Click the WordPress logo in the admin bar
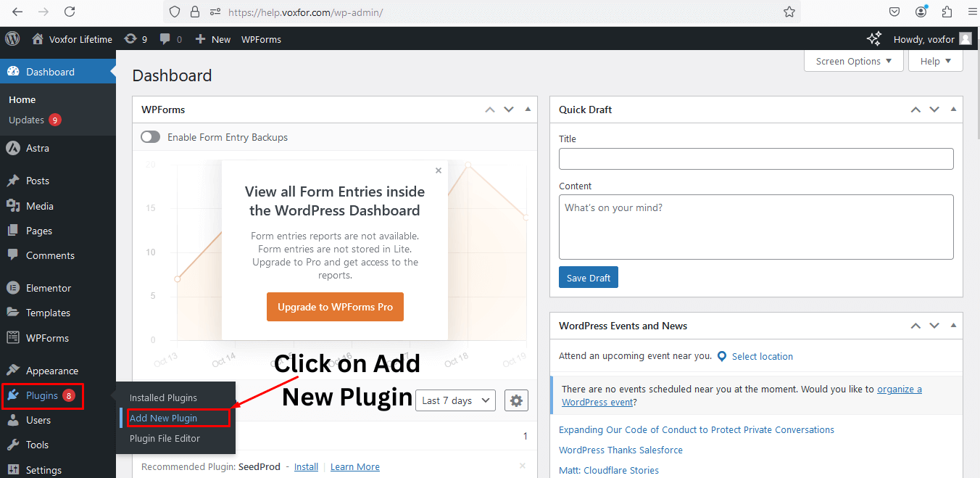This screenshot has height=478, width=980. coord(12,38)
